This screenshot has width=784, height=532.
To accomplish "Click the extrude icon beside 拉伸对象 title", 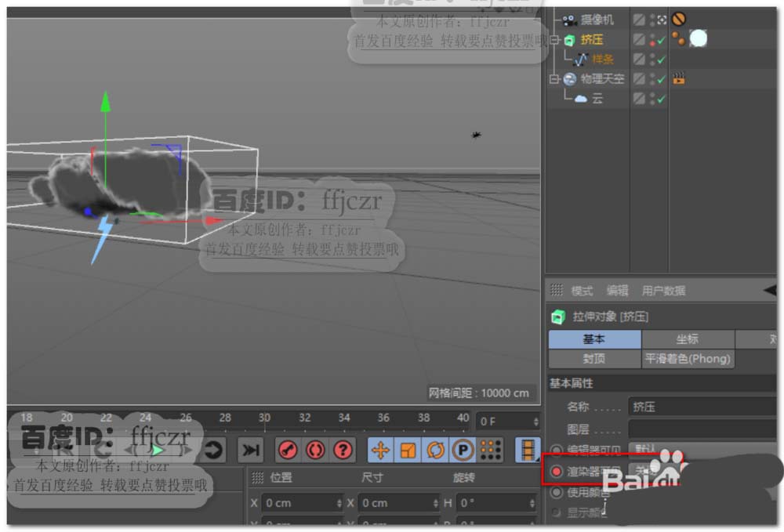I will 558,317.
